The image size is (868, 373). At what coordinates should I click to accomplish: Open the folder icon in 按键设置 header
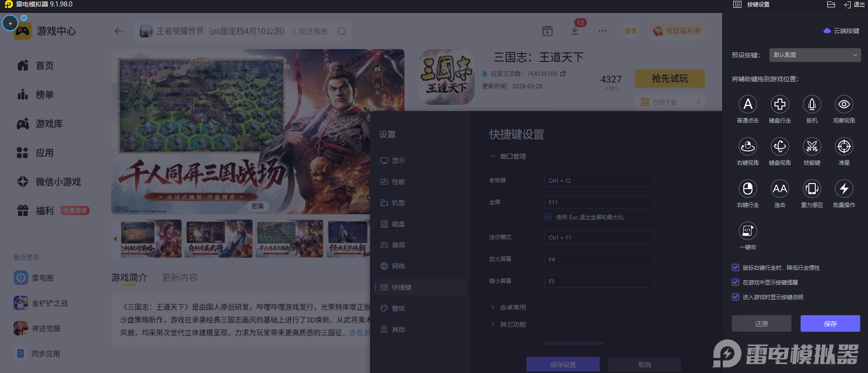[x=831, y=5]
